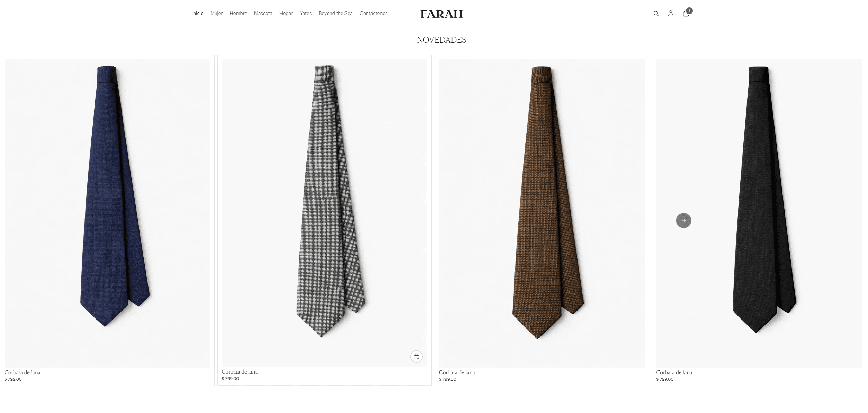Open the shopping bag cart icon
The height and width of the screenshot is (413, 868).
coord(686,14)
